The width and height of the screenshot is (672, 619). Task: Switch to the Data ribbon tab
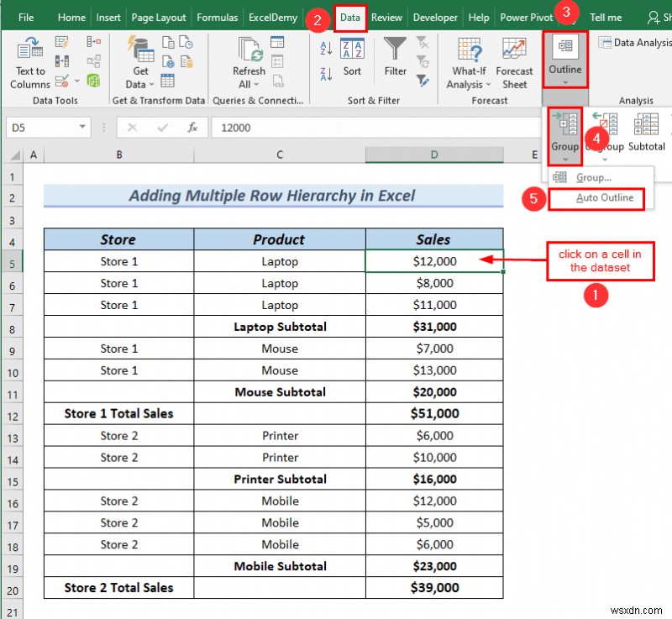tap(350, 17)
